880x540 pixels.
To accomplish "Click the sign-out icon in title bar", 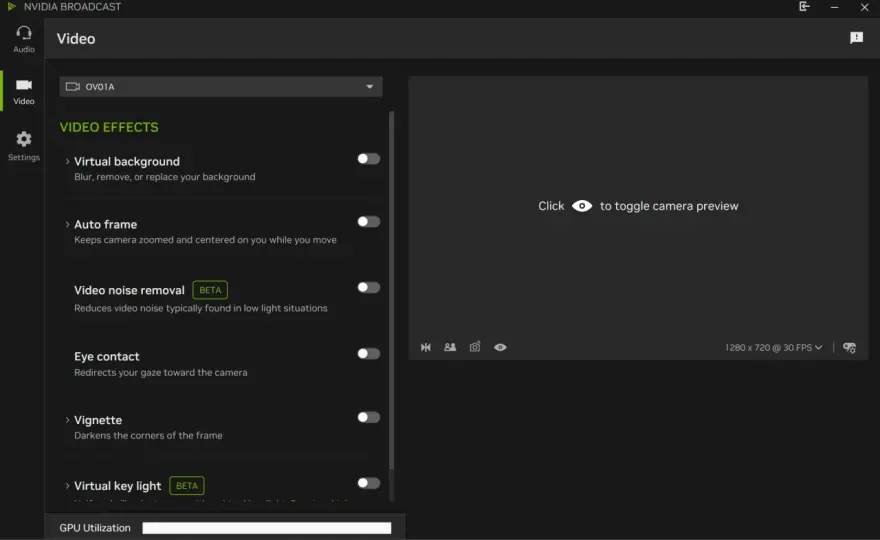I will pyautogui.click(x=804, y=7).
